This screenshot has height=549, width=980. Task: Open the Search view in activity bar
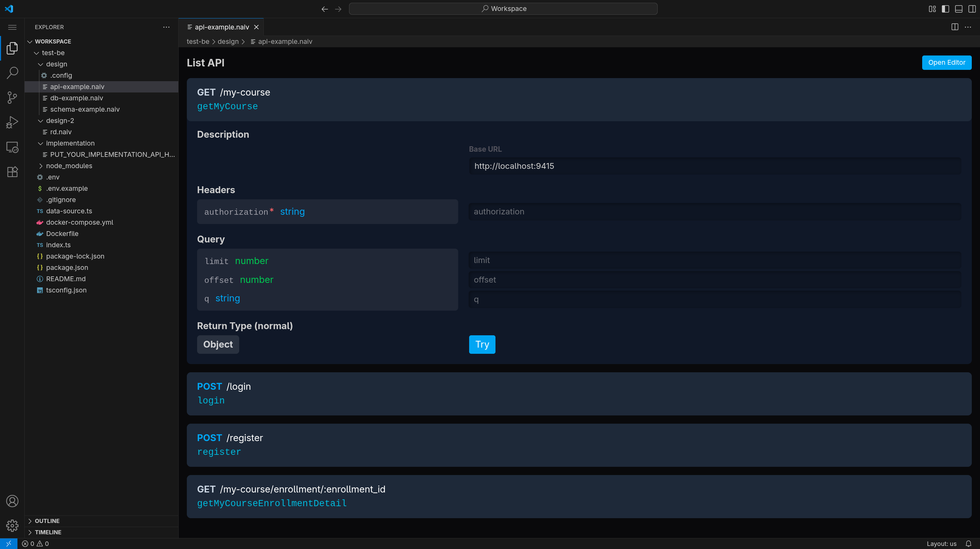click(12, 73)
